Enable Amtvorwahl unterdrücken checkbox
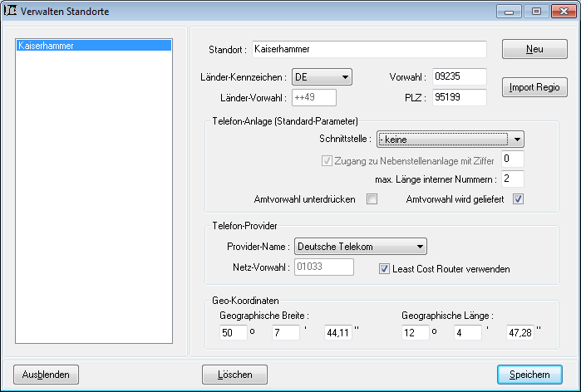Viewport: 581px width, 392px height. point(372,199)
